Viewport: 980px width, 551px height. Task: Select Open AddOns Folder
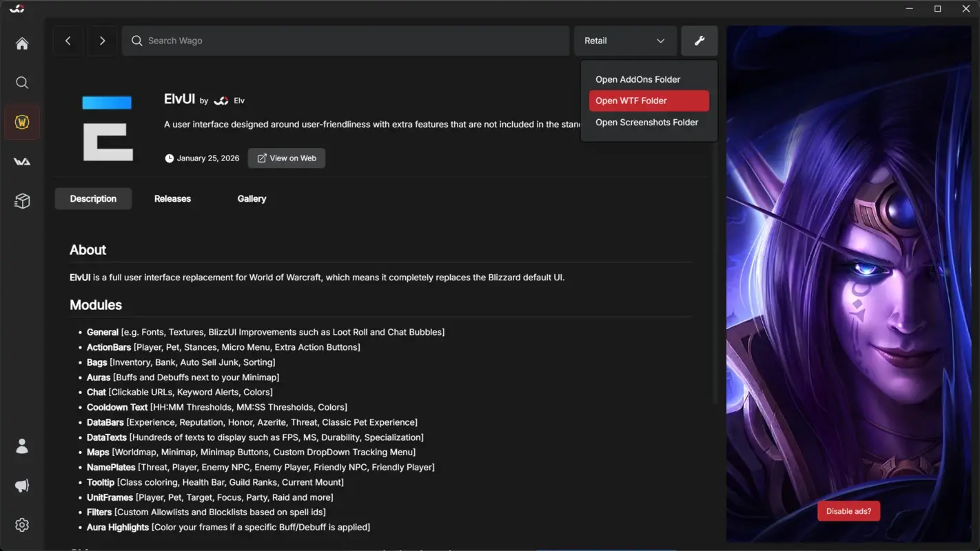637,79
